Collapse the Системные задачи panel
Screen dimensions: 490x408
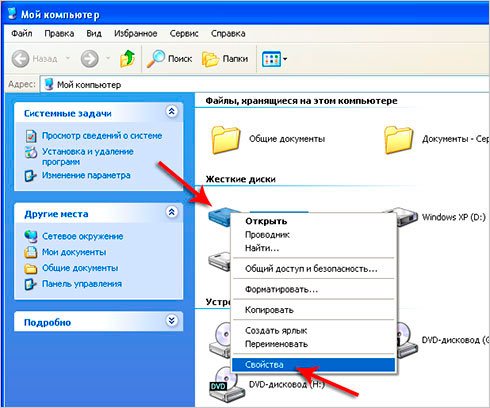click(x=172, y=111)
